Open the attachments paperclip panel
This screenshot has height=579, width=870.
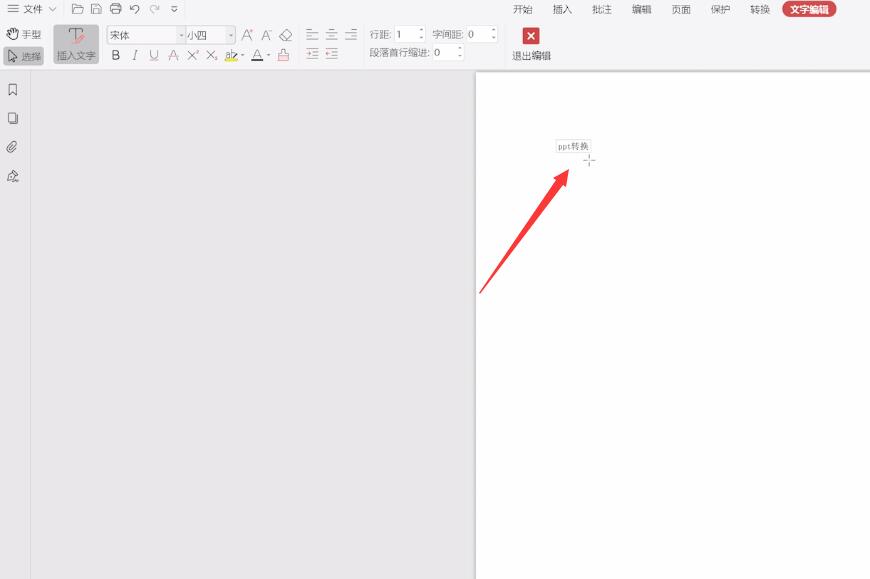click(x=12, y=147)
